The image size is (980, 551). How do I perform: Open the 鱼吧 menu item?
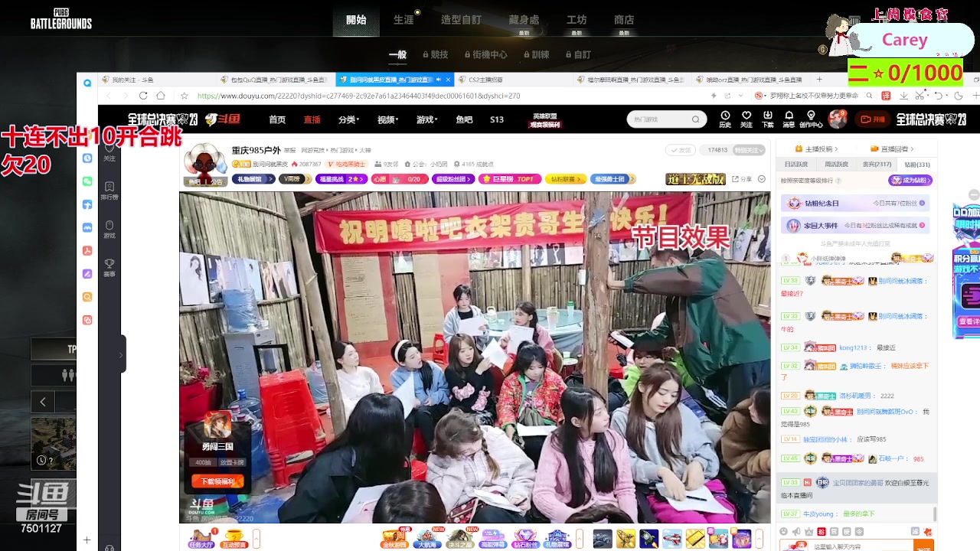click(464, 119)
